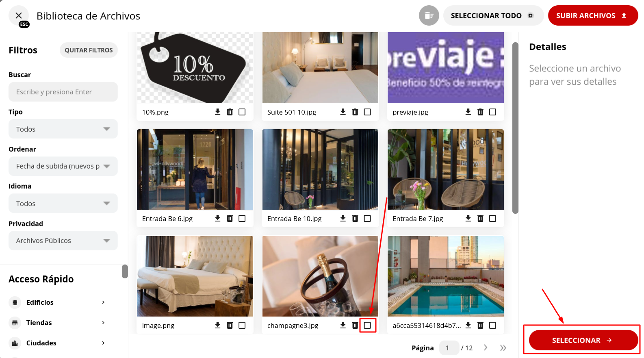Screen dimensions: 644x358
Task: Tick the checkbox for champagne3.jpg
Action: click(367, 325)
